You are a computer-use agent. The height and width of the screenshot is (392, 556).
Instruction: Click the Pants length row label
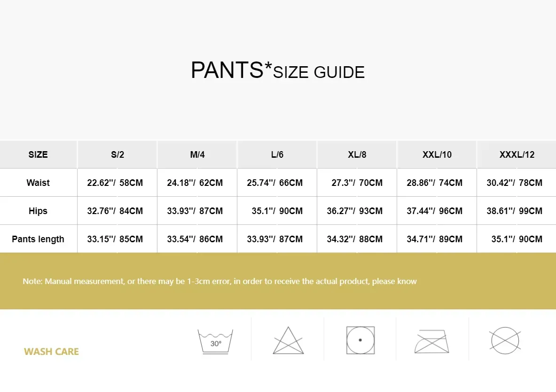[38, 239]
